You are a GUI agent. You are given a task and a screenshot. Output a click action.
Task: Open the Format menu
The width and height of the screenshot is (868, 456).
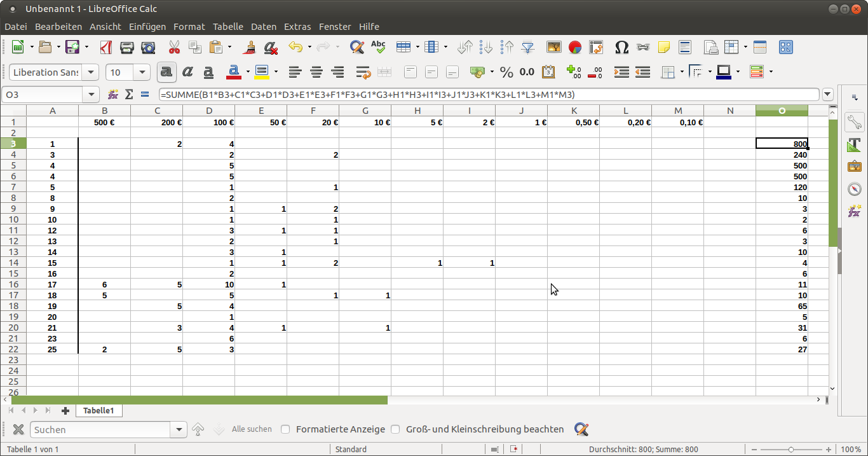click(x=189, y=27)
